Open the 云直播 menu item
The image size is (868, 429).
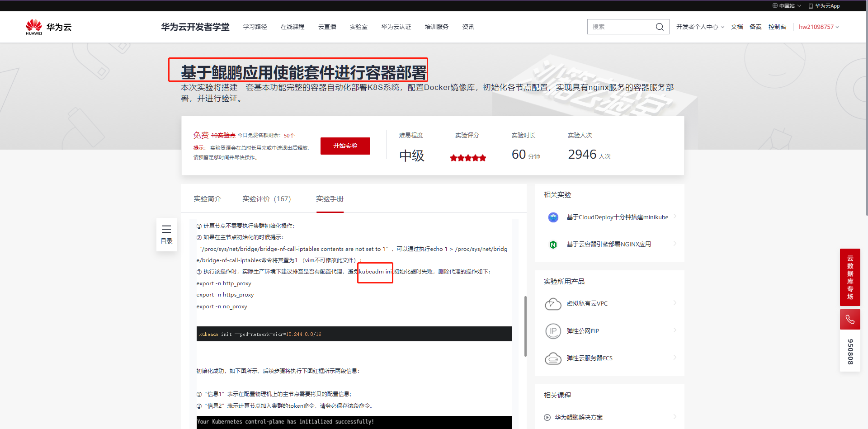(x=327, y=27)
